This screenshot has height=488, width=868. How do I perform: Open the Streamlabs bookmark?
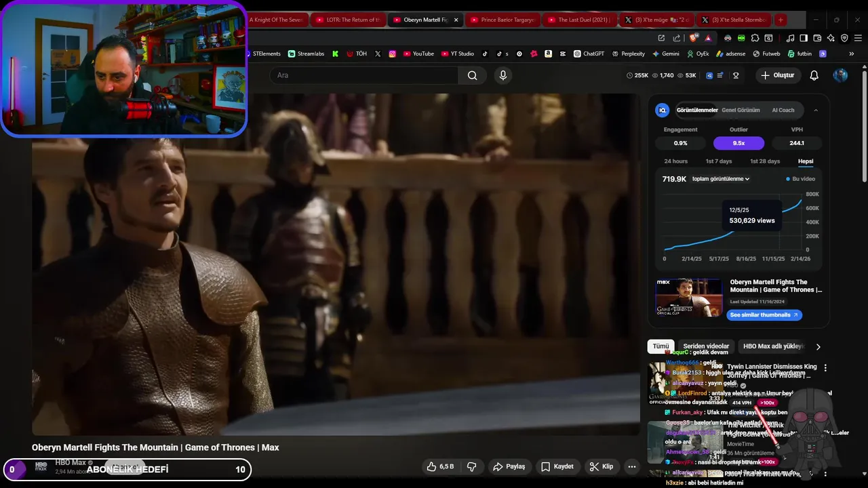[306, 54]
